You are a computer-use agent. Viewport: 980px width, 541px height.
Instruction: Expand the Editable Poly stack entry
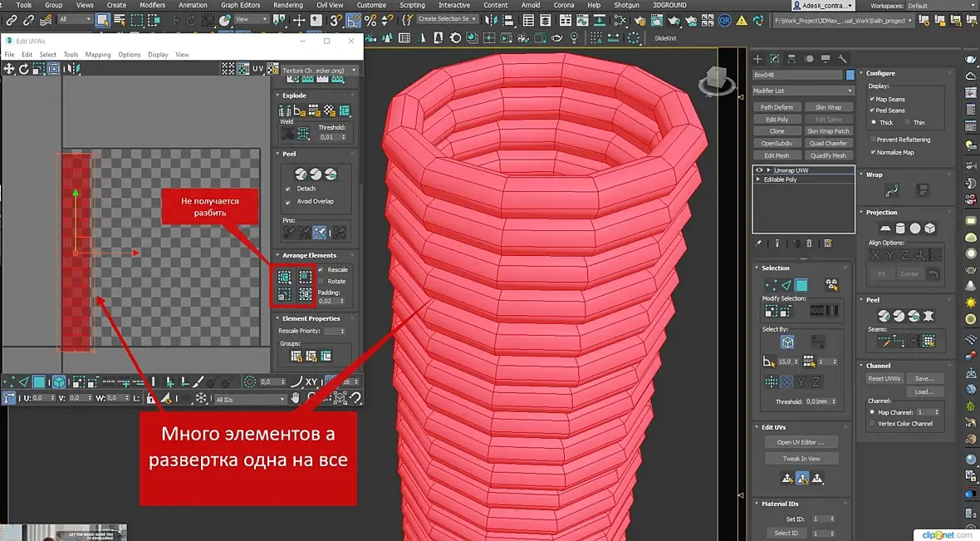[x=758, y=180]
